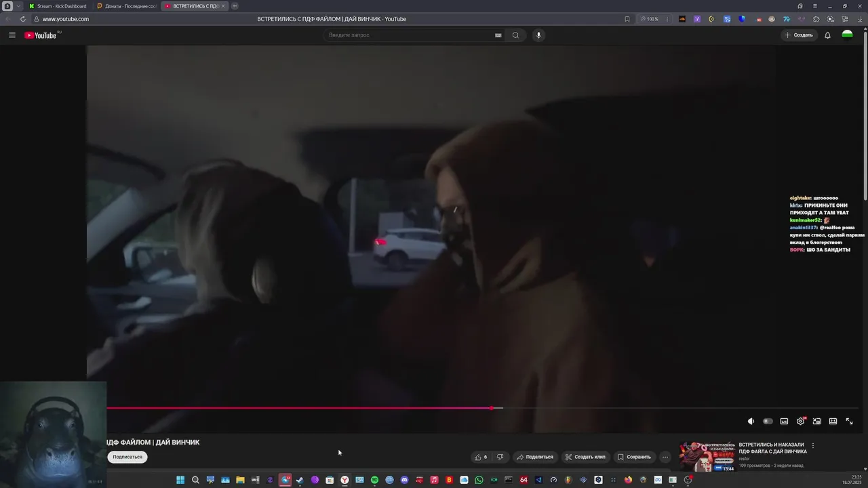Start voice search with microphone icon
Image resolution: width=868 pixels, height=488 pixels.
(538, 35)
